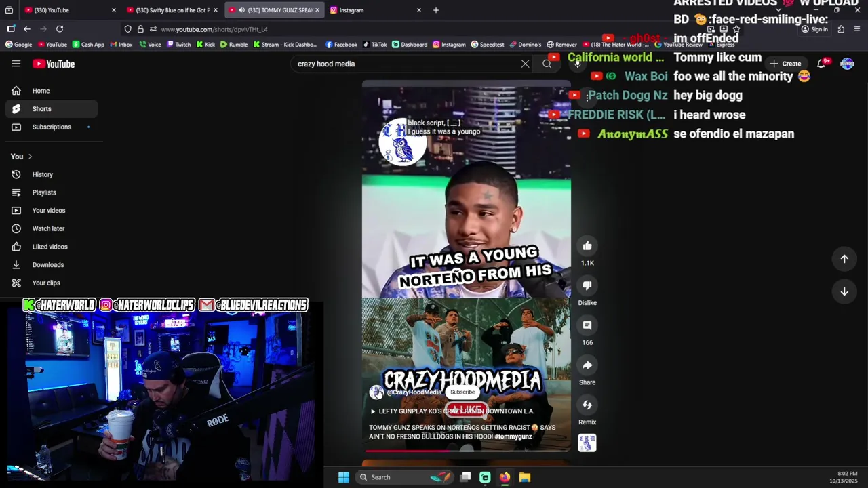Image resolution: width=868 pixels, height=488 pixels.
Task: Submit search with magnifier icon
Action: [547, 64]
